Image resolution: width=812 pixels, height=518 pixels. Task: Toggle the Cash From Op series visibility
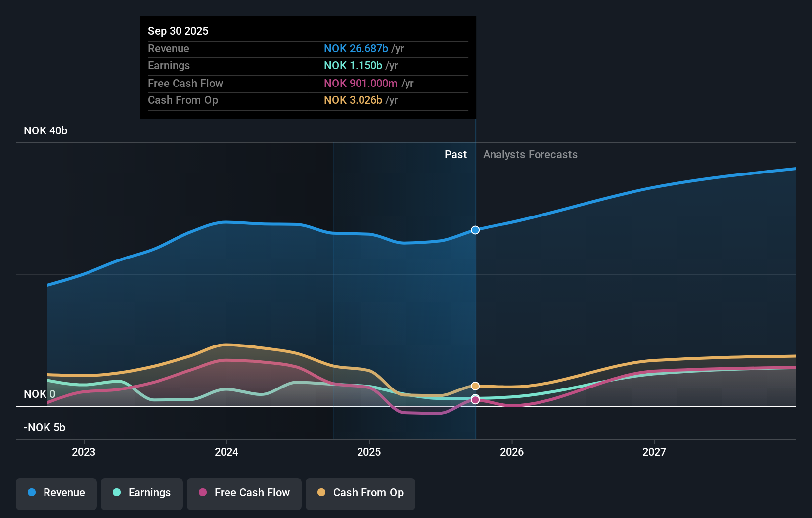(x=360, y=494)
